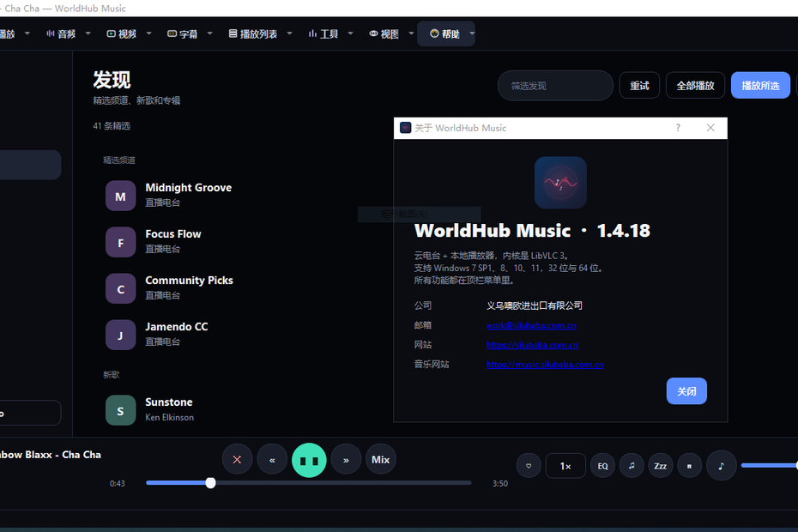Select the Jamendo CC channel avatar
The width and height of the screenshot is (798, 532).
pos(121,335)
